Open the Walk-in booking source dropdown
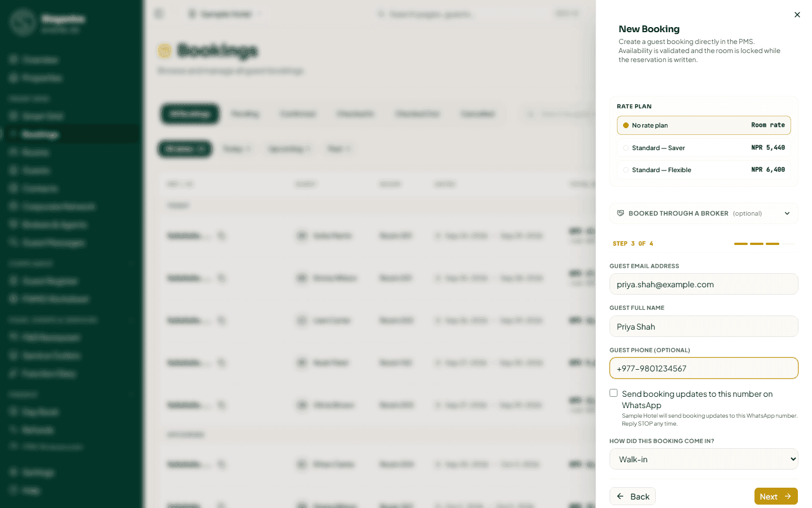Image resolution: width=812 pixels, height=508 pixels. coord(704,459)
